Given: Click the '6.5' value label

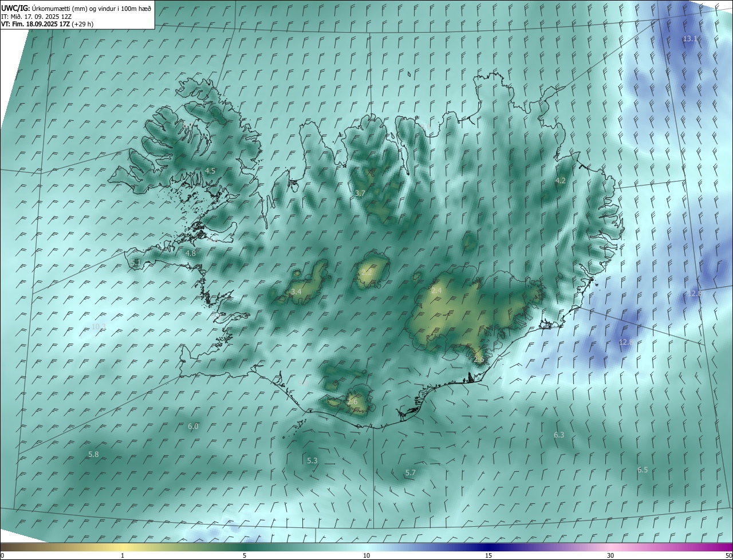Looking at the screenshot, I should coord(643,470).
